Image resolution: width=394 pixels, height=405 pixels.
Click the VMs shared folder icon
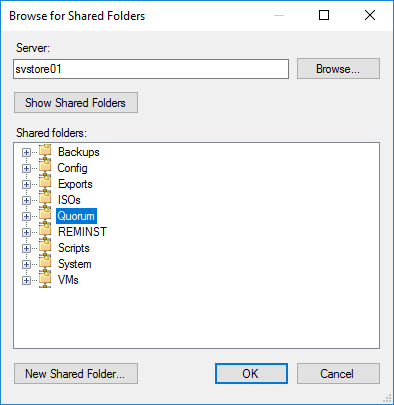click(x=45, y=279)
